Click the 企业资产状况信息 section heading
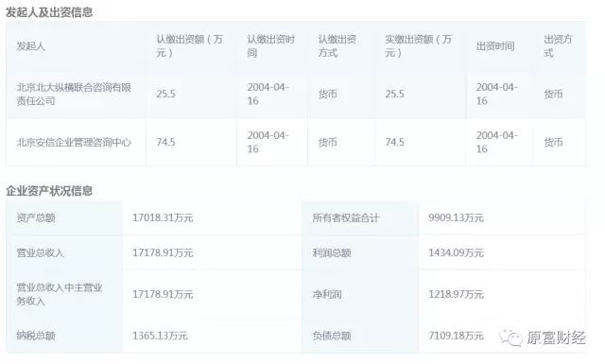 49,191
